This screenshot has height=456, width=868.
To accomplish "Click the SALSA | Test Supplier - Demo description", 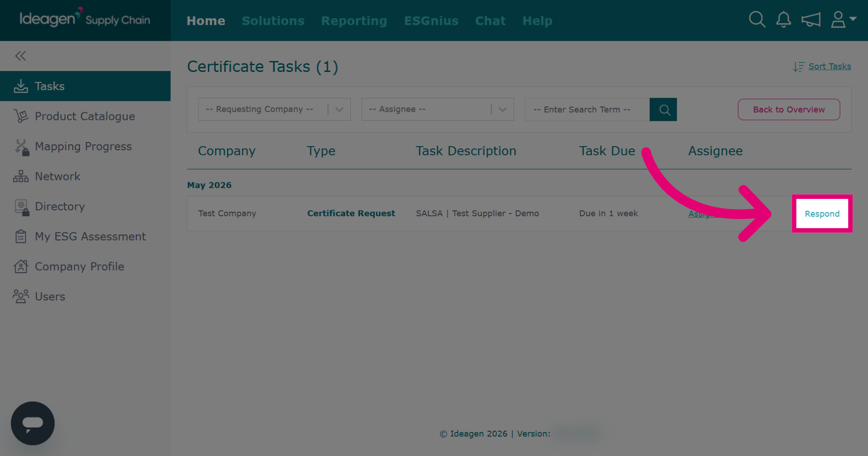I will click(x=477, y=214).
